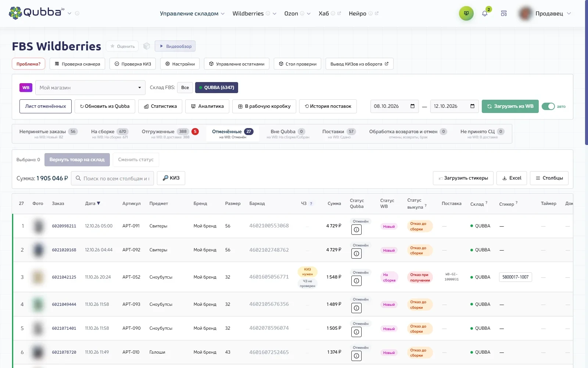Click calendar icon in 12.10.2026 date field
The image size is (588, 368).
(472, 106)
